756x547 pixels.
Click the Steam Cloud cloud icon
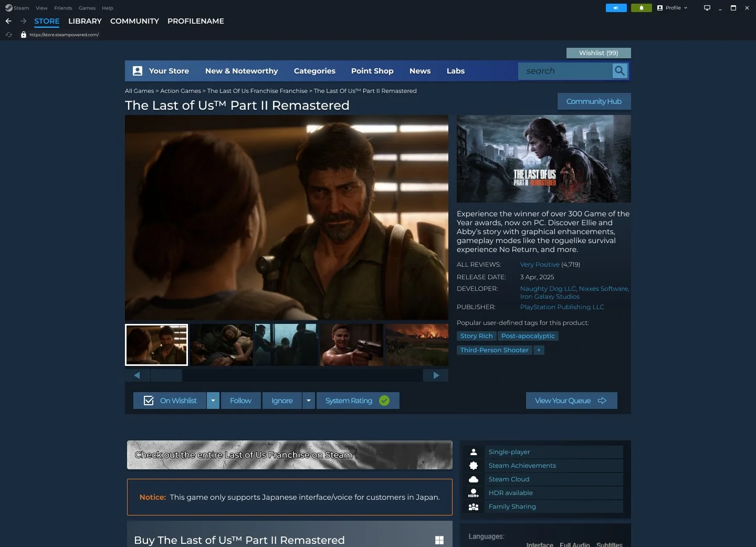[474, 479]
